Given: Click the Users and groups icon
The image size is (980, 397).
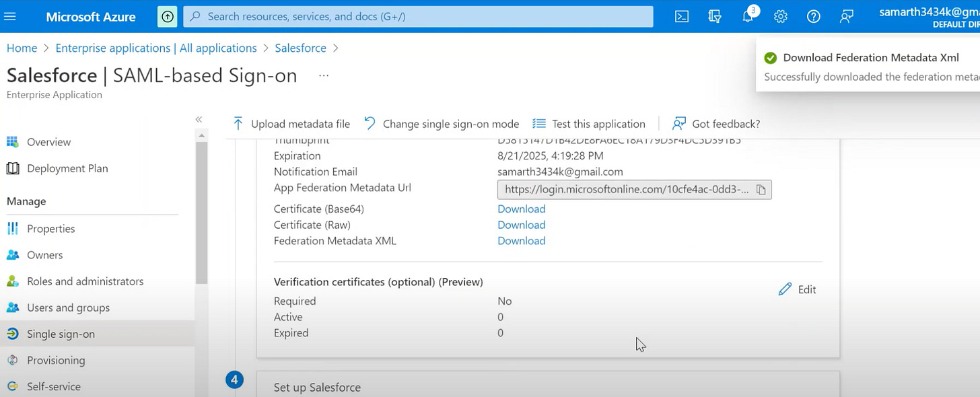Looking at the screenshot, I should pos(12,308).
